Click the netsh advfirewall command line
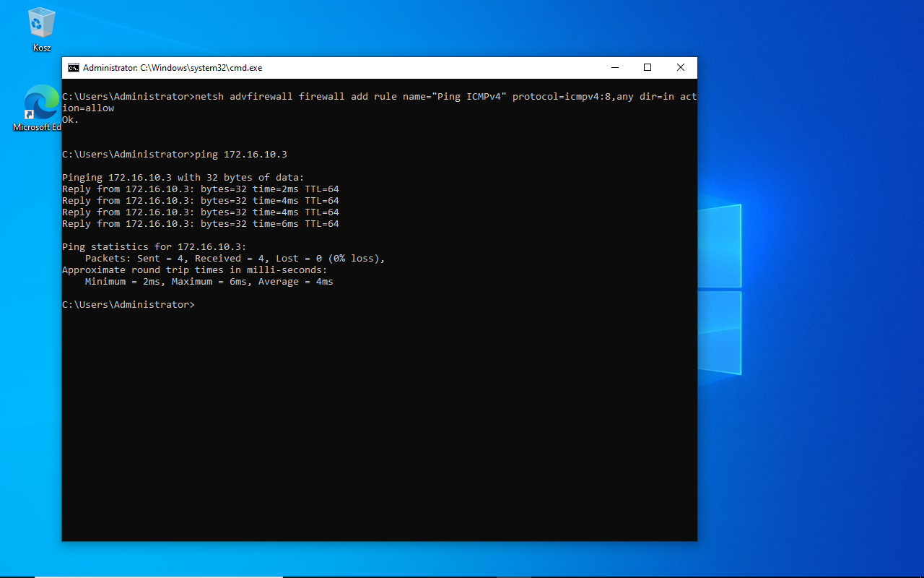 pyautogui.click(x=380, y=97)
